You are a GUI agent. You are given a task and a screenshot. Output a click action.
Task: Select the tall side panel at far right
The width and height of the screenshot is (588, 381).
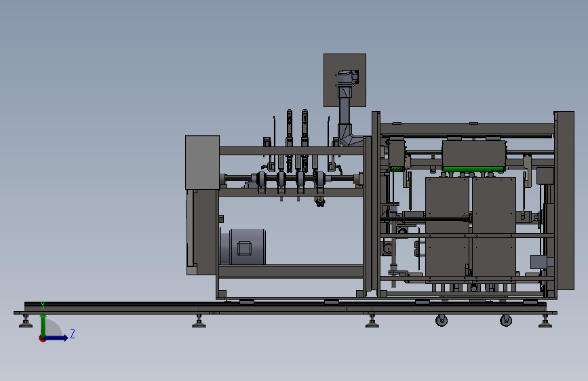pos(565,200)
